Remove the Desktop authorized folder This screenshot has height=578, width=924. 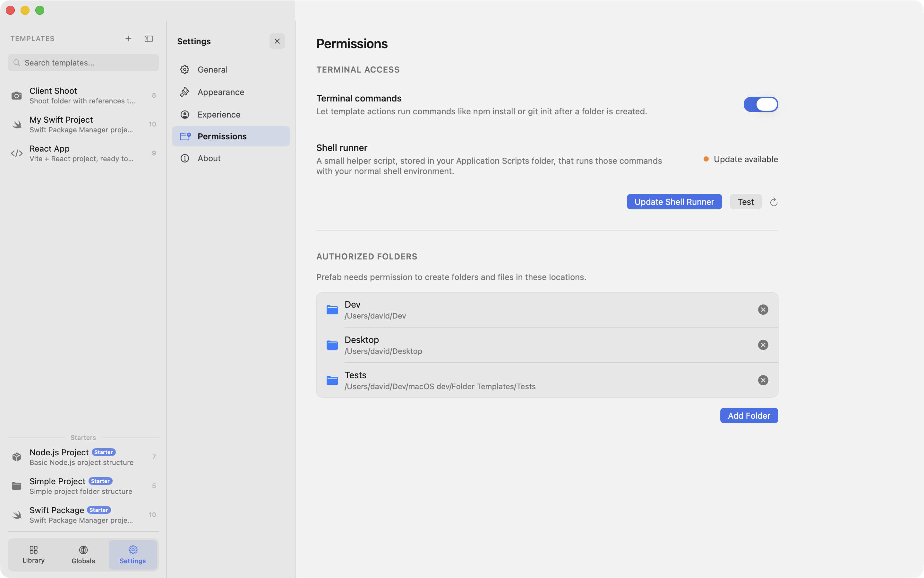coord(763,345)
